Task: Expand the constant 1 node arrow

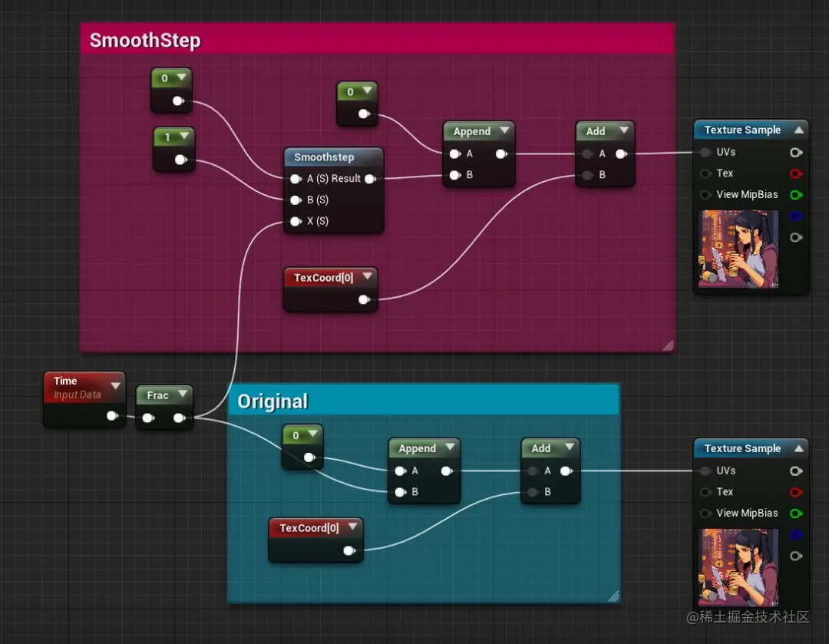Action: pyautogui.click(x=184, y=136)
